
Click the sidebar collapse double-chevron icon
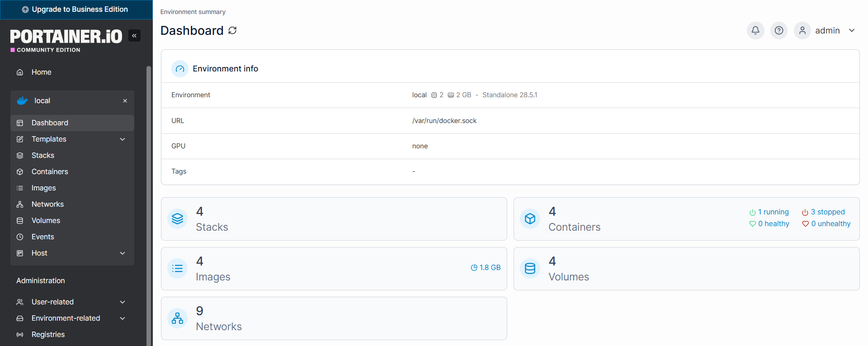(134, 35)
